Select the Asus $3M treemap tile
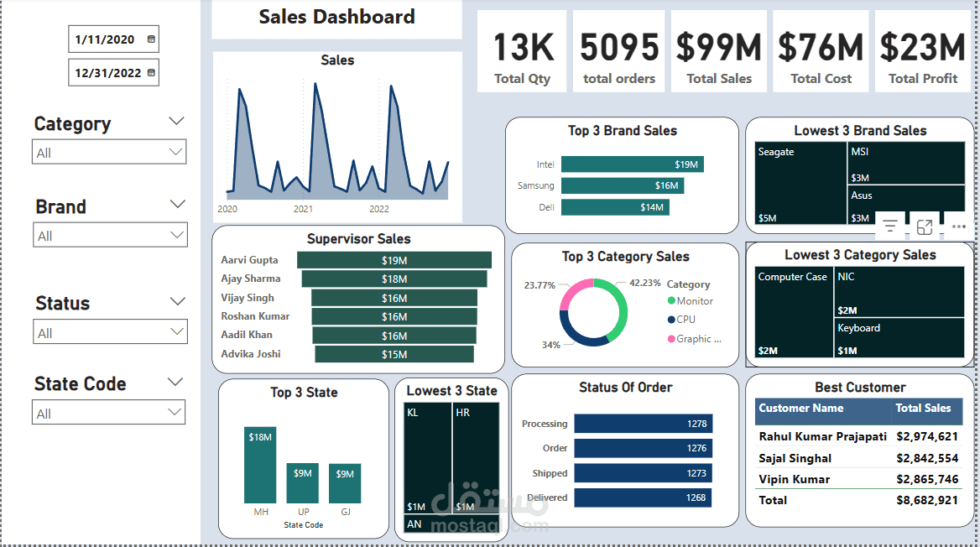This screenshot has width=980, height=547. click(x=906, y=205)
